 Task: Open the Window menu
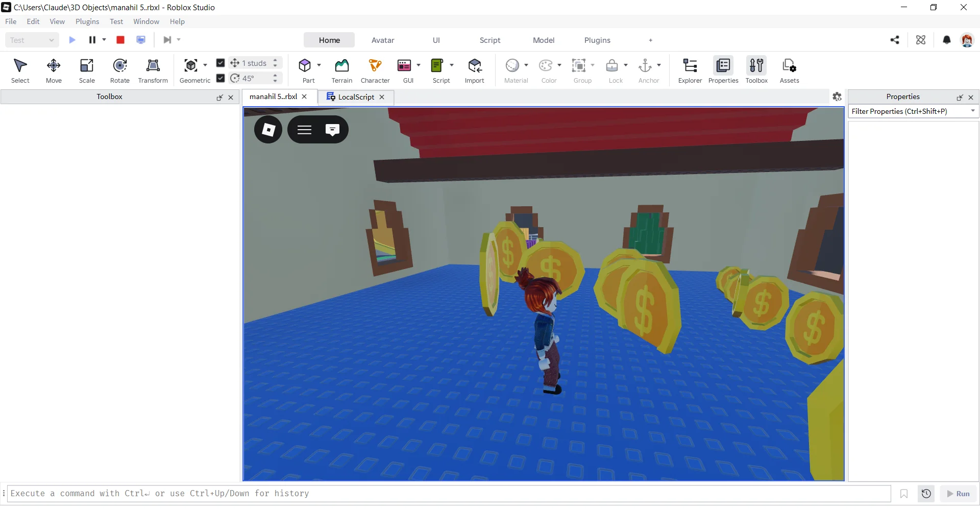click(x=146, y=21)
